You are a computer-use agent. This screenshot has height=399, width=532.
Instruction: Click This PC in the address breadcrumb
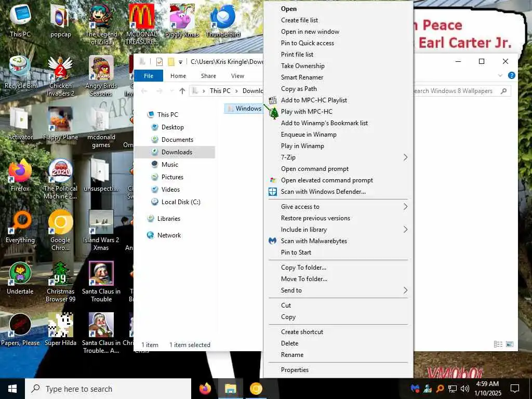coord(220,91)
